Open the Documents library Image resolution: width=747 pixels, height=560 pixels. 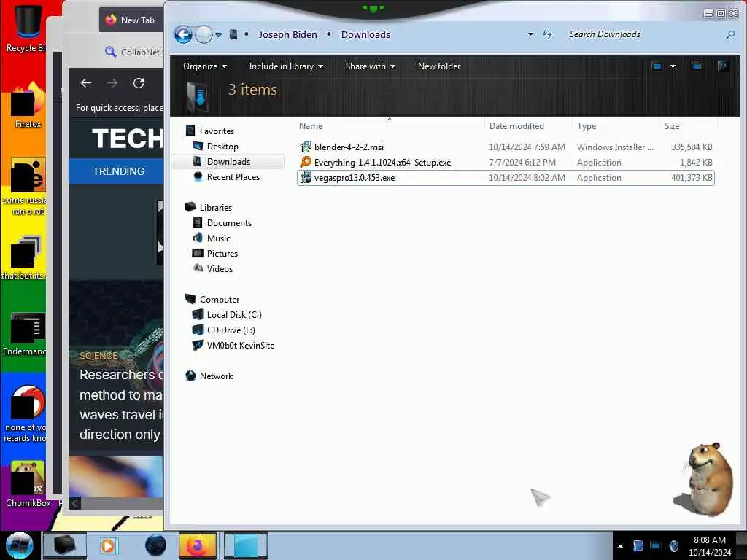click(229, 223)
